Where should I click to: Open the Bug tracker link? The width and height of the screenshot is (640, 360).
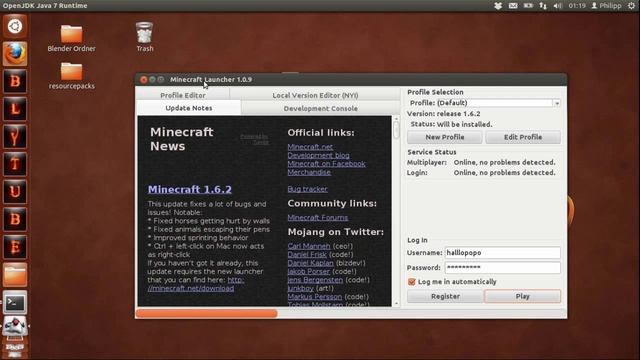point(307,189)
